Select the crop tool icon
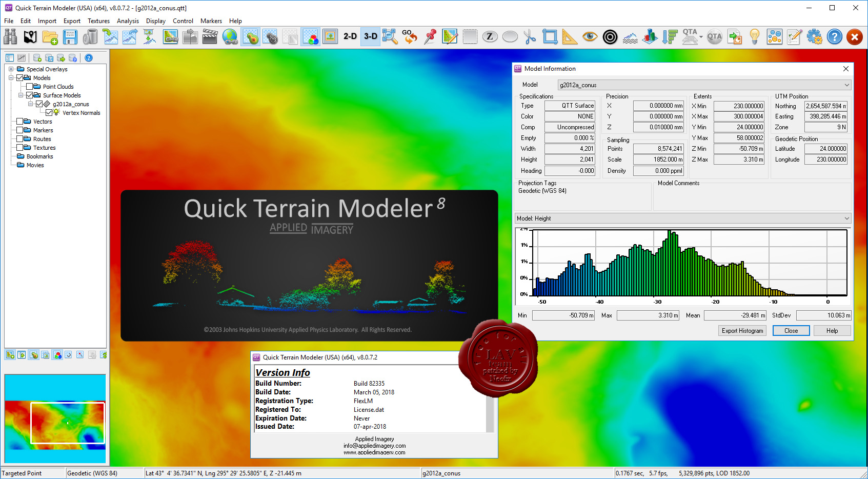Viewport: 868px width, 479px height. click(x=550, y=37)
